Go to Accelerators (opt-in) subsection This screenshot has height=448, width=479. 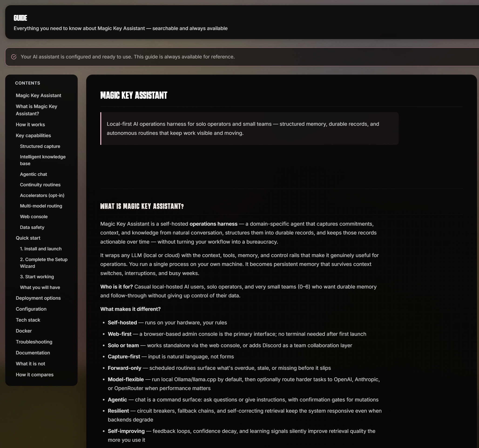[x=42, y=195]
